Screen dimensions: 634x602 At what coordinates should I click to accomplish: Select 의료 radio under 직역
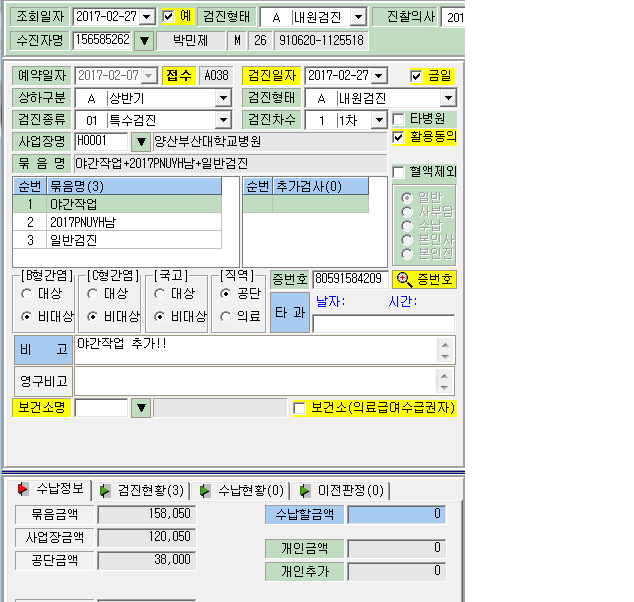[x=225, y=316]
